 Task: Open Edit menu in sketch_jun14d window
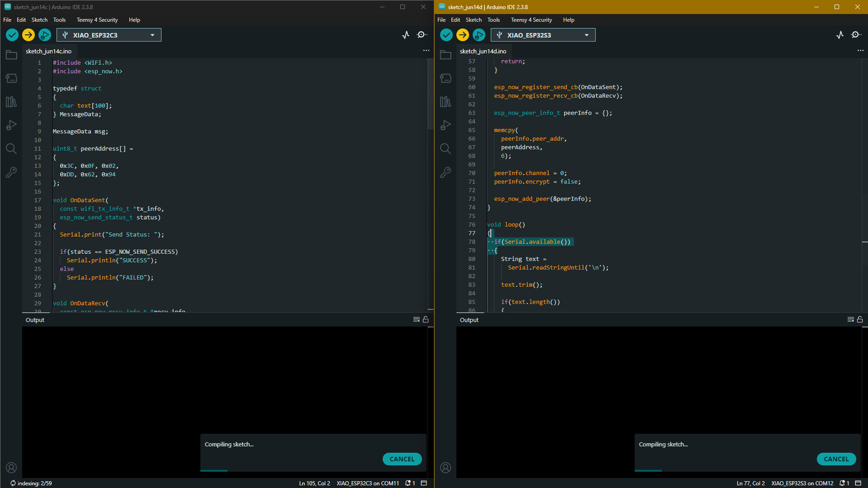(x=455, y=20)
